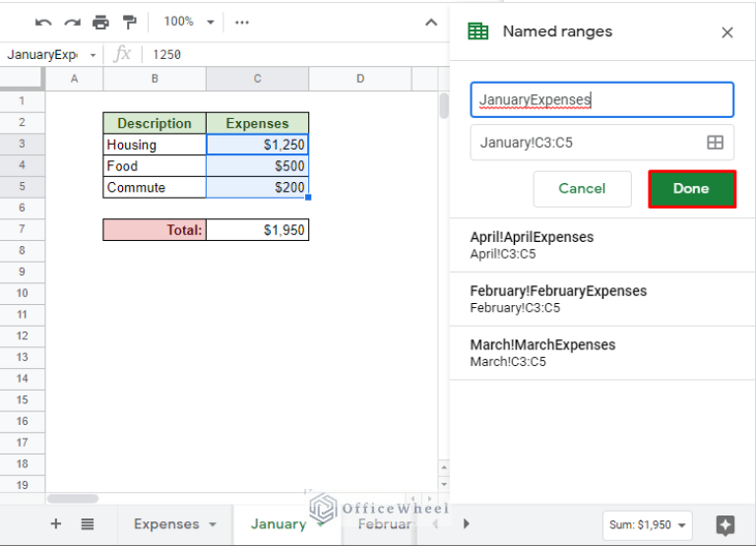Click the Print icon
Image resolution: width=756 pixels, height=546 pixels.
tap(100, 22)
